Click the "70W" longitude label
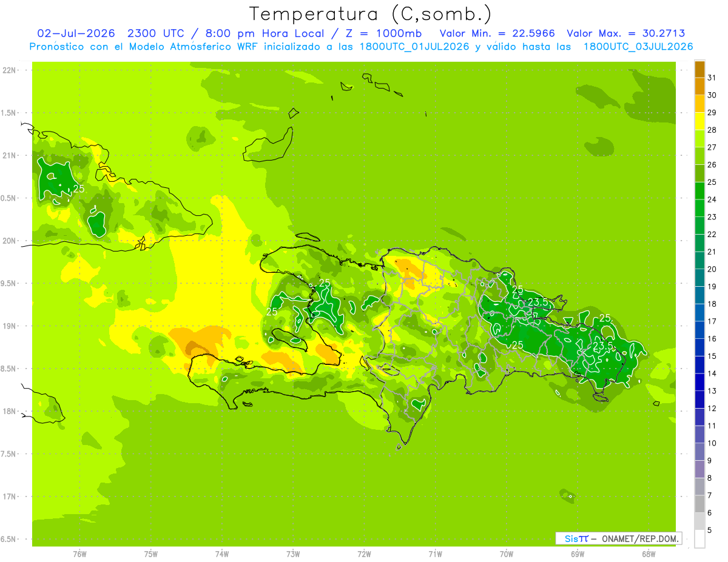The image size is (728, 562). (x=507, y=554)
